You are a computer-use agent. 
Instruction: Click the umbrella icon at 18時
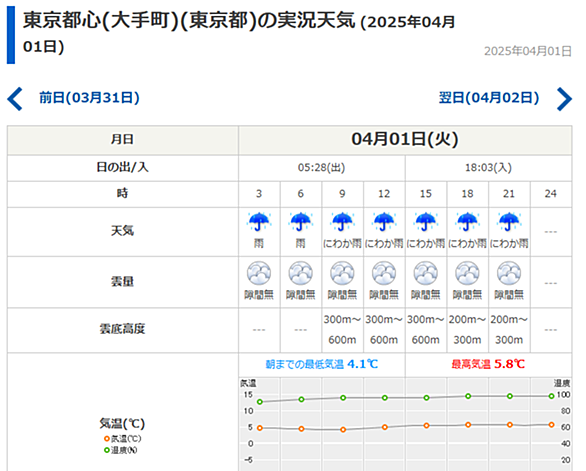click(468, 222)
